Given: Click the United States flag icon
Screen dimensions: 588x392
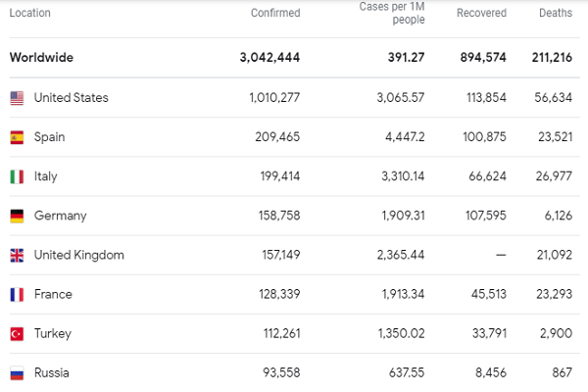Looking at the screenshot, I should [17, 98].
